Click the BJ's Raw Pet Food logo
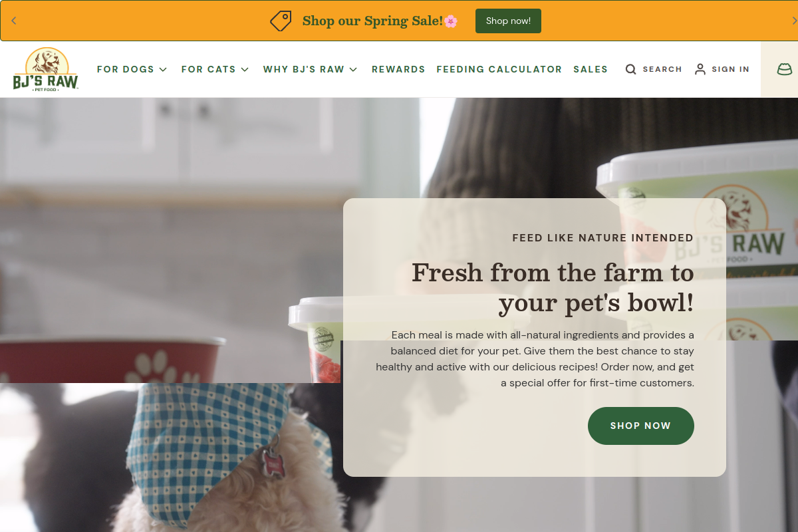The image size is (798, 532). coord(45,69)
